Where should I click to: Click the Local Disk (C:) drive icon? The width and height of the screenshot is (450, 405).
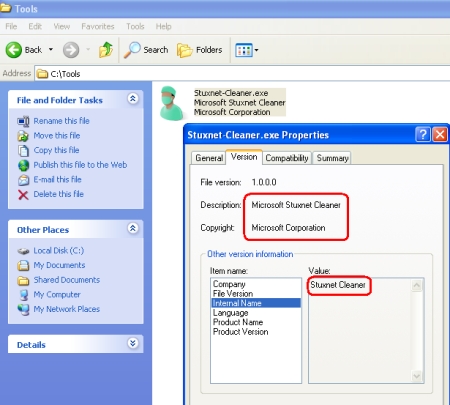[23, 251]
